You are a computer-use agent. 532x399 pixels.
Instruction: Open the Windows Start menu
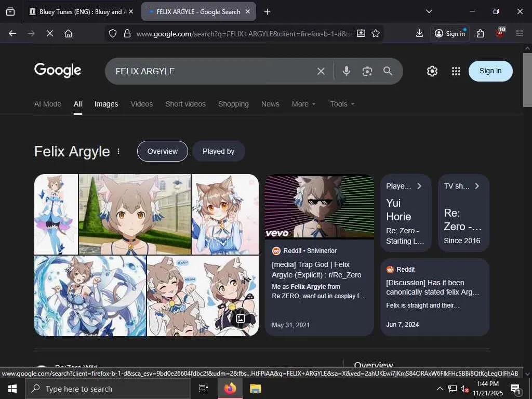point(12,389)
